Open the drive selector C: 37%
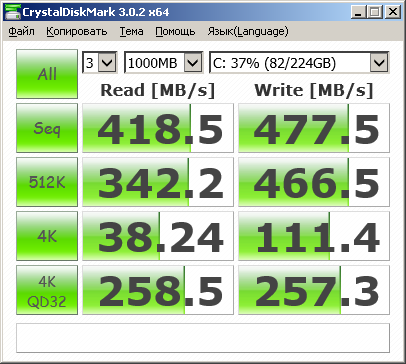Image resolution: width=406 pixels, height=364 pixels. pos(299,62)
